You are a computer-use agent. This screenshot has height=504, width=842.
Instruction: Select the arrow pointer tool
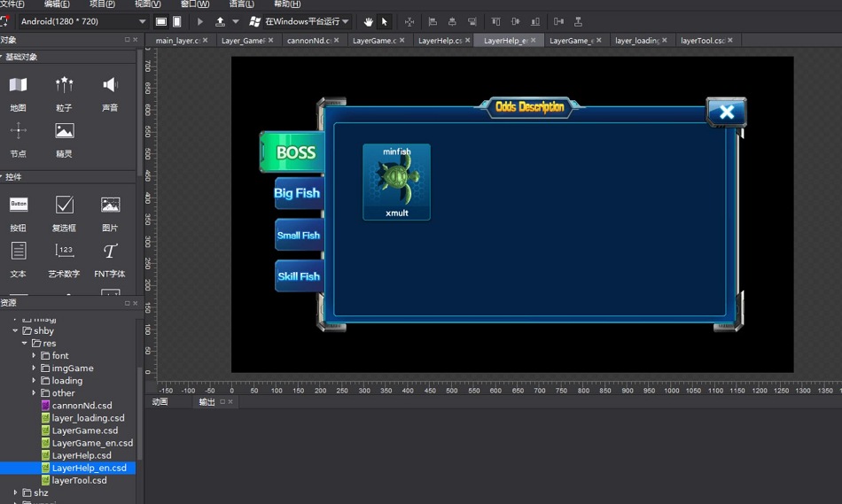(385, 21)
